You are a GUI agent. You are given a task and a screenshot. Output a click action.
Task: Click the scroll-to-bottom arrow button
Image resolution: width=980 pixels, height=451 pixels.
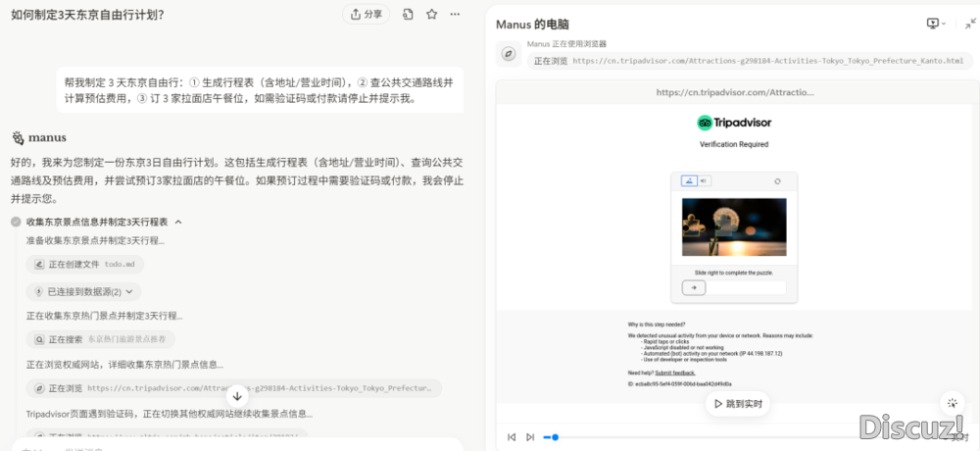click(x=237, y=396)
